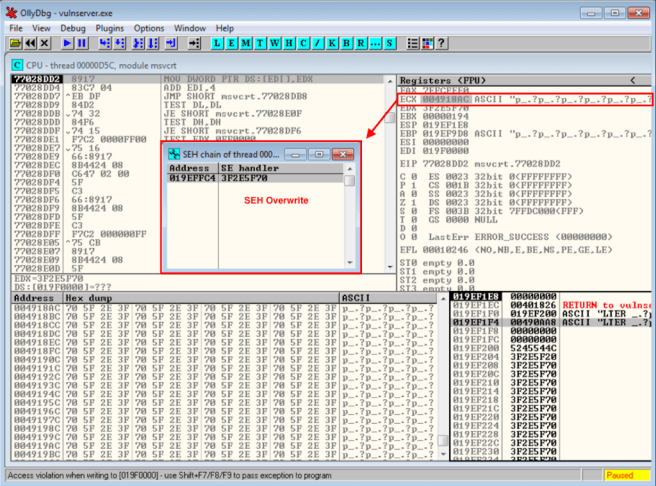Show Executable modules with E button
Viewport: 656px width, 486px height.
coord(232,44)
